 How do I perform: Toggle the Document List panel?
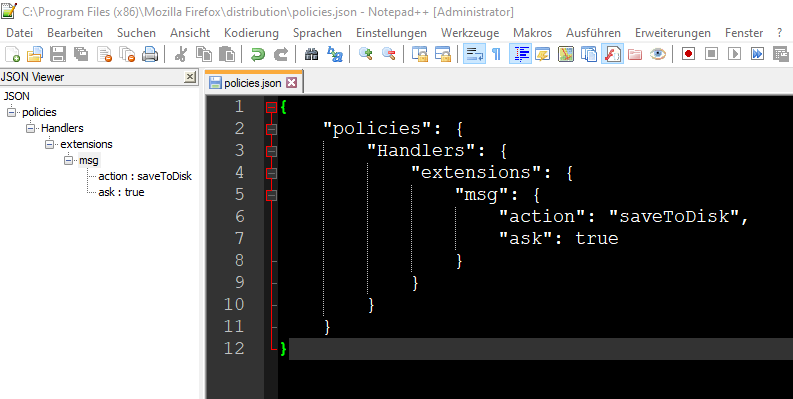click(589, 54)
